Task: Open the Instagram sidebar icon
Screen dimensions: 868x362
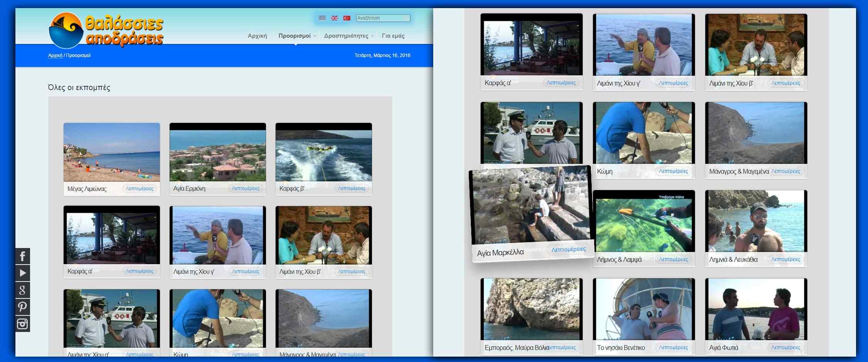Action: [x=22, y=324]
